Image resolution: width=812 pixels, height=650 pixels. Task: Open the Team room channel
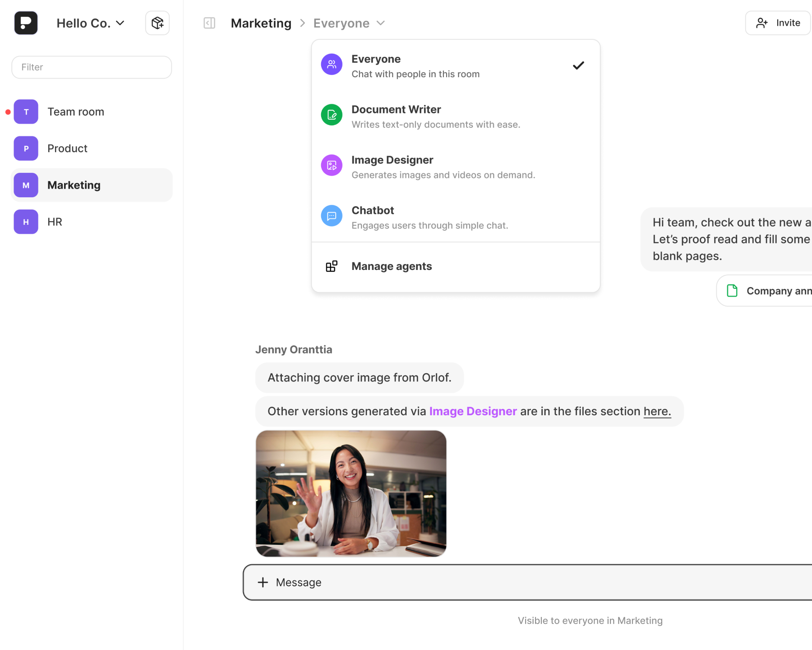point(92,112)
